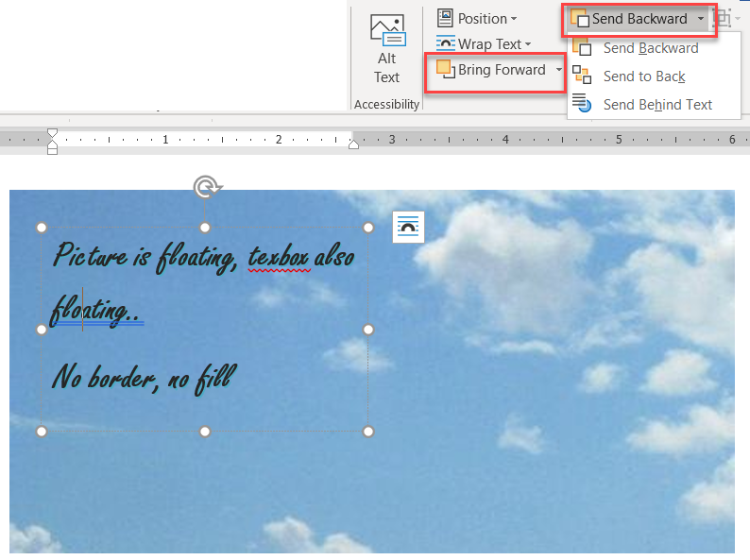Click the bottom-left textbox resize handle
The image size is (750, 560).
click(x=42, y=432)
